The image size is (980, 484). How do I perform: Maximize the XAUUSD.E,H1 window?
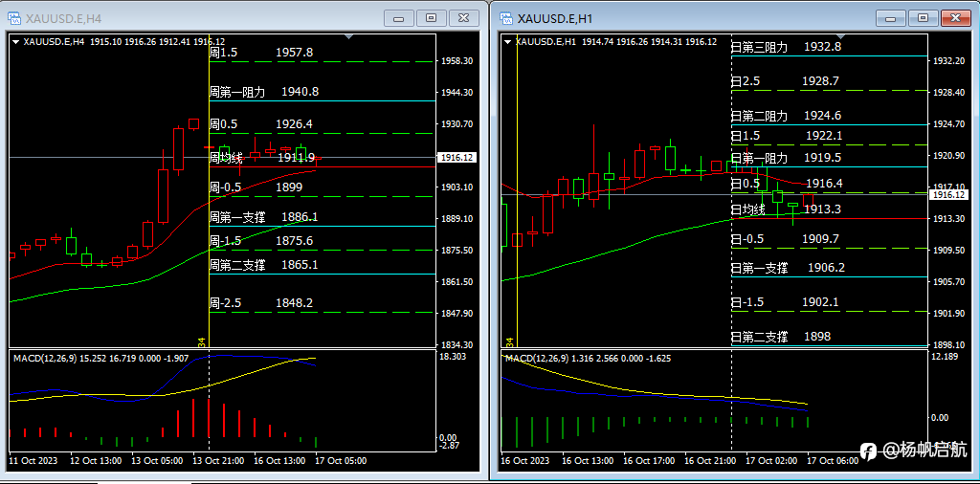pyautogui.click(x=924, y=18)
